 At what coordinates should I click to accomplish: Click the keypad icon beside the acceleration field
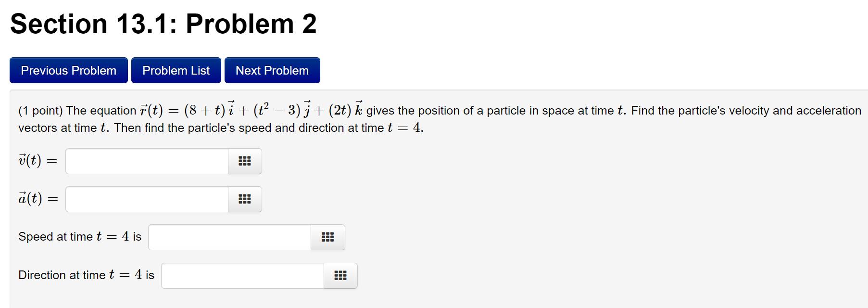[x=244, y=199]
